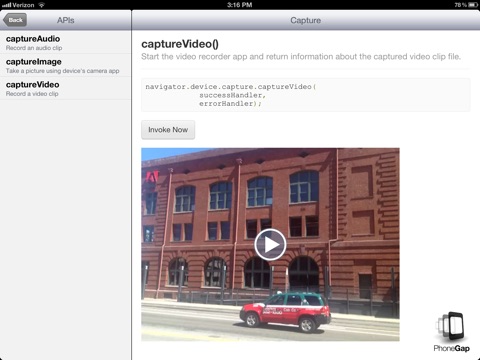The height and width of the screenshot is (360, 480).
Task: Select captureImage from the API list
Action: pos(65,65)
